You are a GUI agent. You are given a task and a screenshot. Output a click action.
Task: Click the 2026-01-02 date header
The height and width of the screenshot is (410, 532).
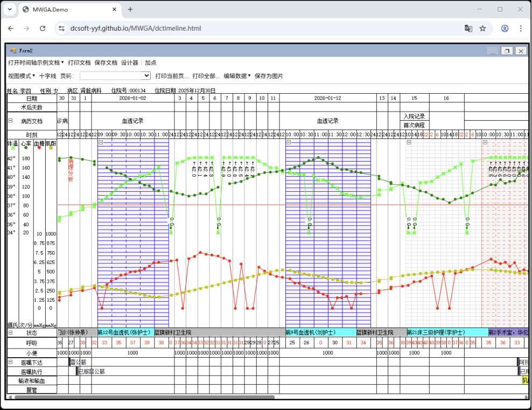pos(132,98)
